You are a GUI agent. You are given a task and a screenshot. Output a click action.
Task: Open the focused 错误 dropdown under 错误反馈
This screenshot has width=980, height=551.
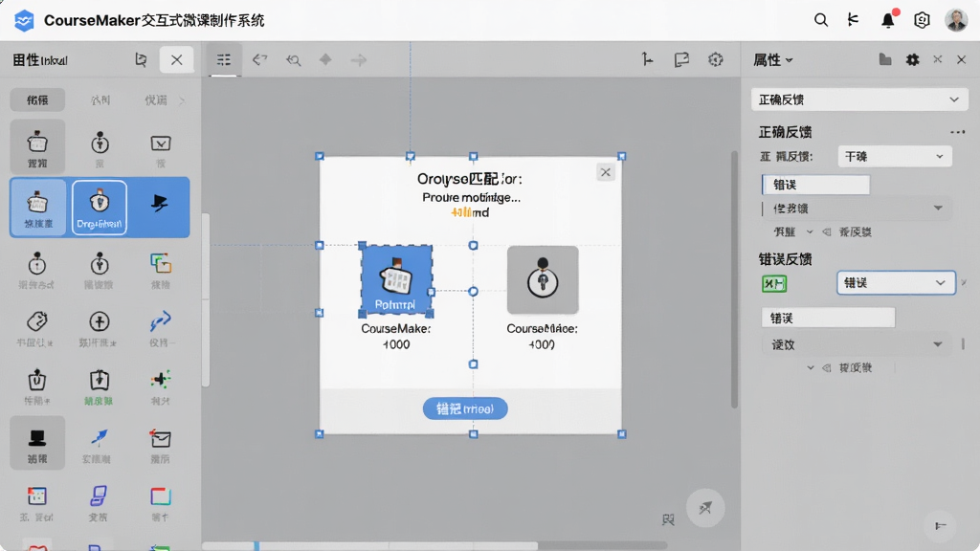pyautogui.click(x=896, y=283)
